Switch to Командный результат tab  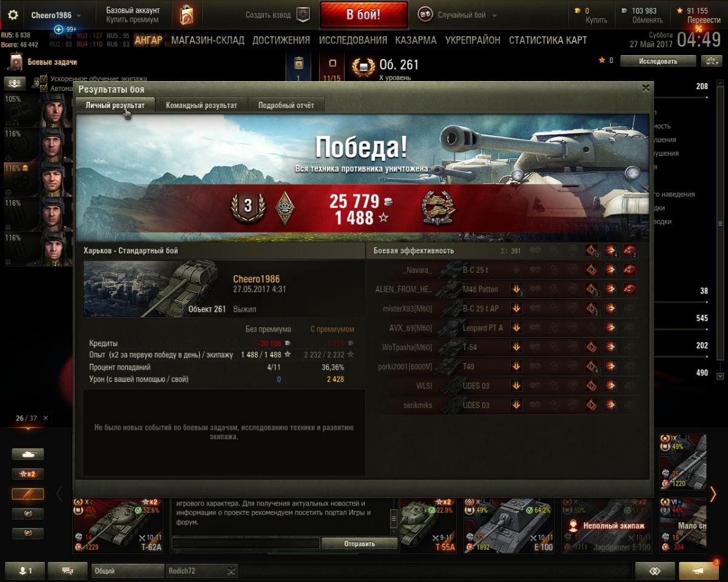(x=201, y=105)
